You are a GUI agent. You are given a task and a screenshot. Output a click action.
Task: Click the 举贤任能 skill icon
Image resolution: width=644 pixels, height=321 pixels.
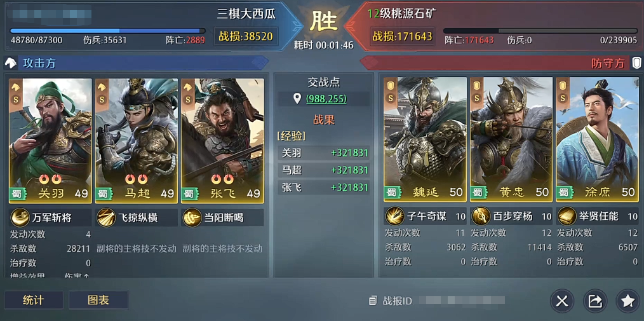[567, 215]
